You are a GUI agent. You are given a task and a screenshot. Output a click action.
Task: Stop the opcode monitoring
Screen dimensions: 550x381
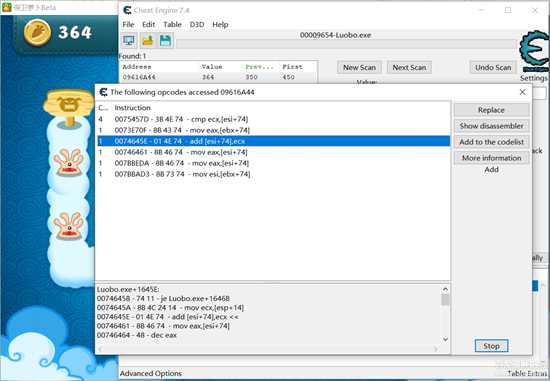tap(491, 346)
